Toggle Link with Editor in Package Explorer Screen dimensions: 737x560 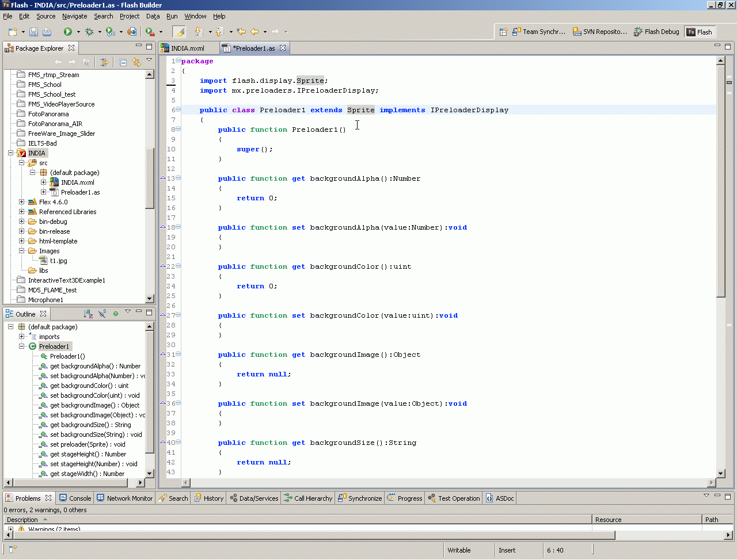pos(136,62)
